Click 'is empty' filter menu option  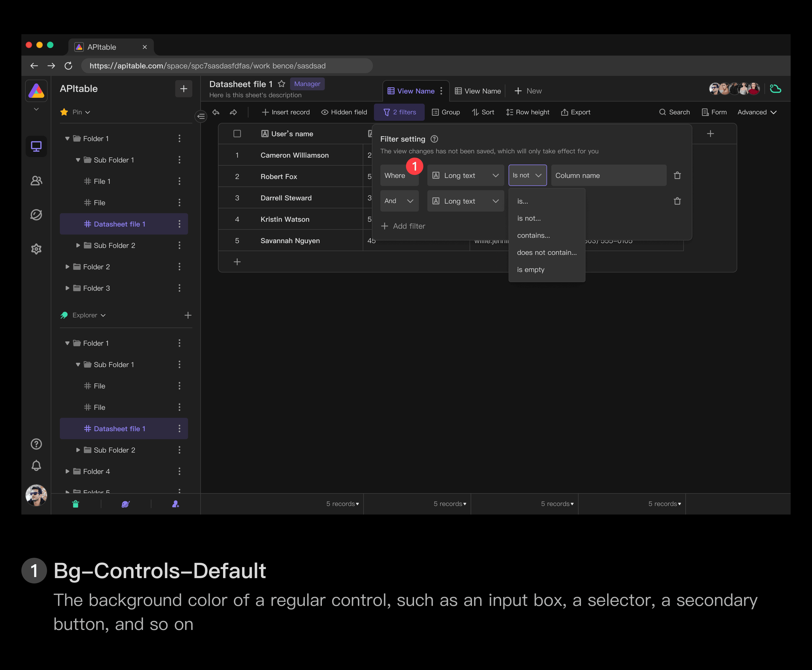(531, 269)
